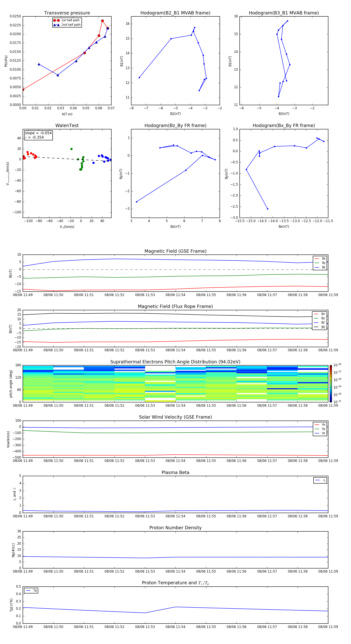
Task: Click the Proton Number Density title
Action: 175,527
